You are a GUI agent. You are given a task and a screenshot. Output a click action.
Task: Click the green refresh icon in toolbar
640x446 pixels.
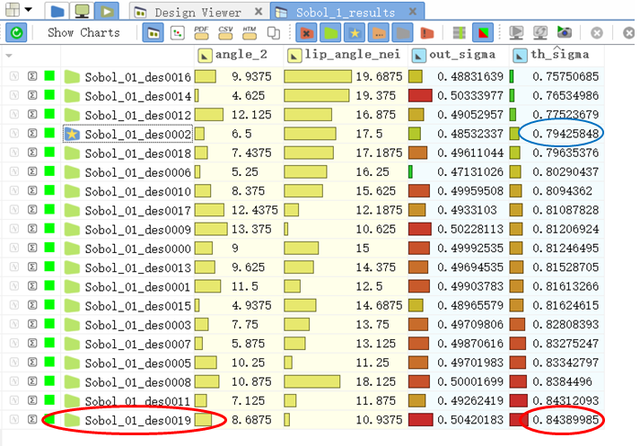pyautogui.click(x=17, y=33)
